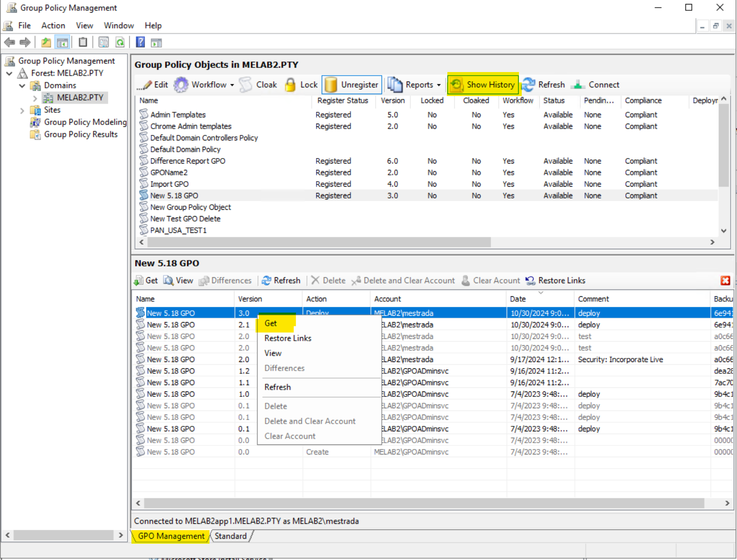This screenshot has width=737, height=560.
Task: Close the history pane with red X
Action: [x=725, y=280]
